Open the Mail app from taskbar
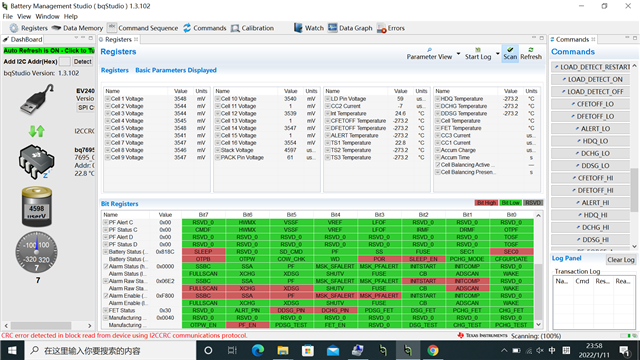640x360 pixels. pos(333,350)
